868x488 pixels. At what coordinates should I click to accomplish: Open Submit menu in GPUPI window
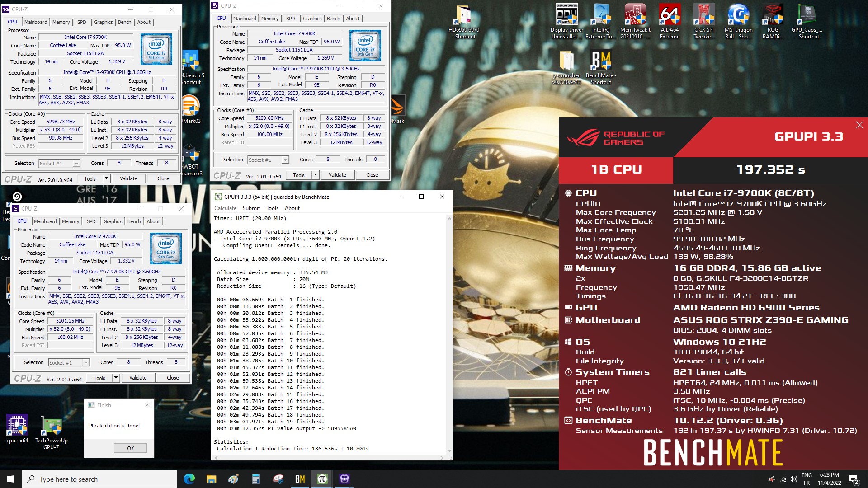coord(251,208)
